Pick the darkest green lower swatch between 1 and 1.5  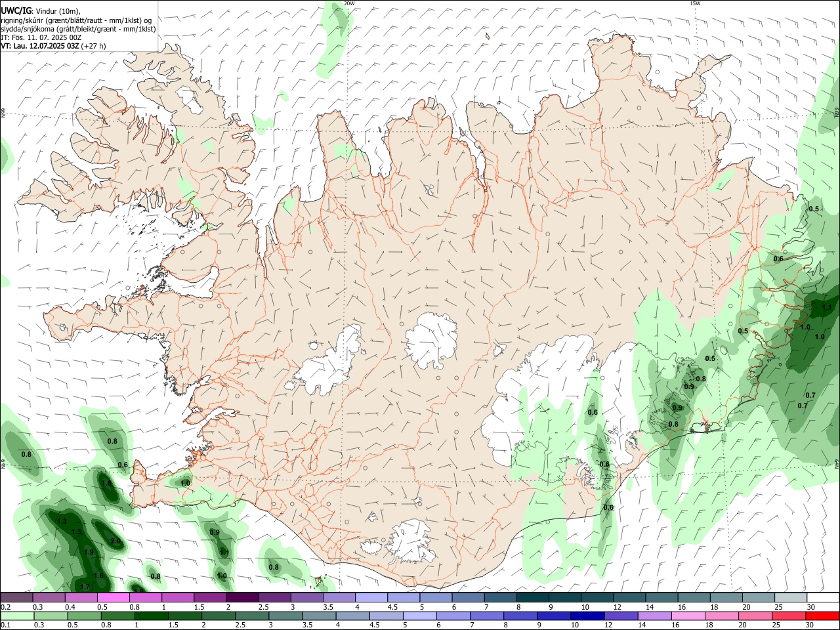(152, 616)
